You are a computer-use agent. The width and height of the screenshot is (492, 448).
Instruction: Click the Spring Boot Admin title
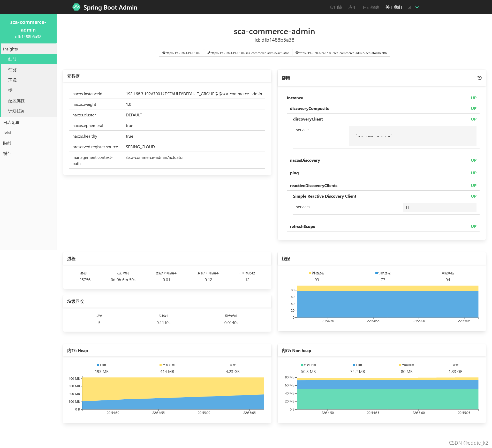point(110,7)
